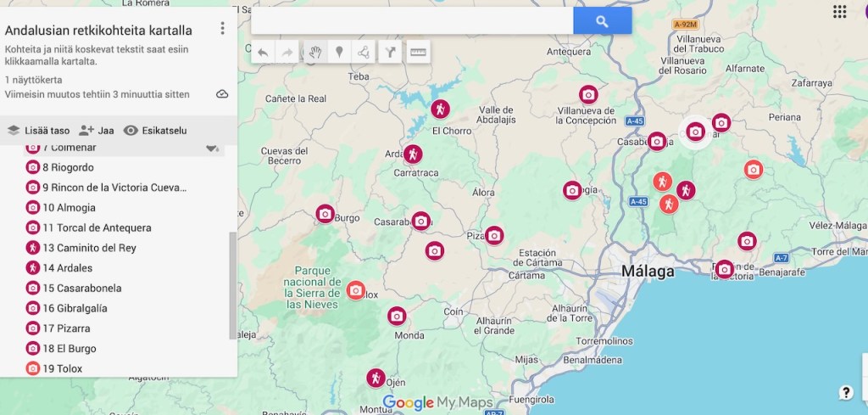Viewport: 868px width, 415px height.
Task: Open the Google apps grid
Action: pos(839,11)
